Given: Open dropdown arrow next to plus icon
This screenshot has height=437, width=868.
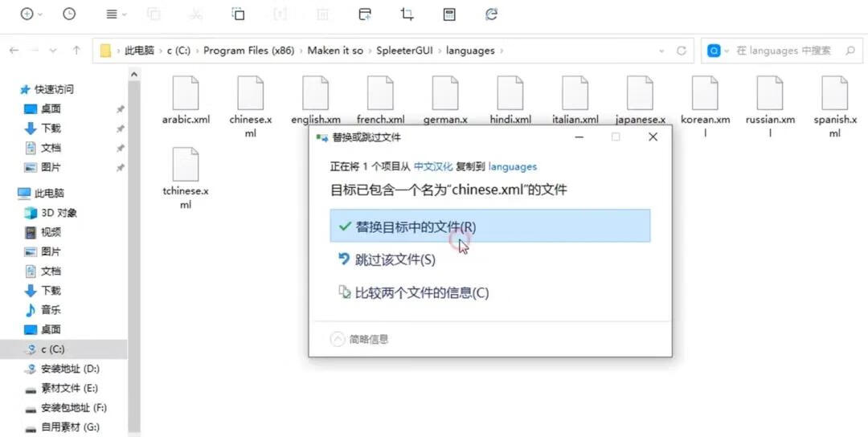Looking at the screenshot, I should [40, 15].
